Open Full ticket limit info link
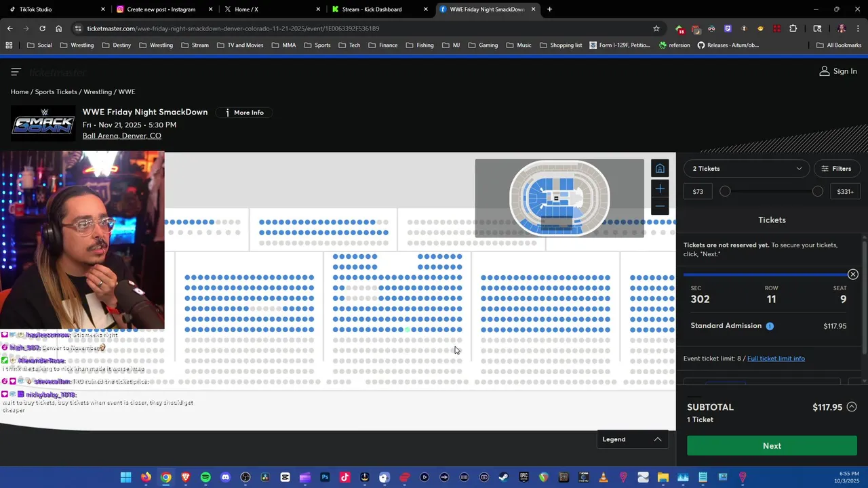 click(x=776, y=359)
